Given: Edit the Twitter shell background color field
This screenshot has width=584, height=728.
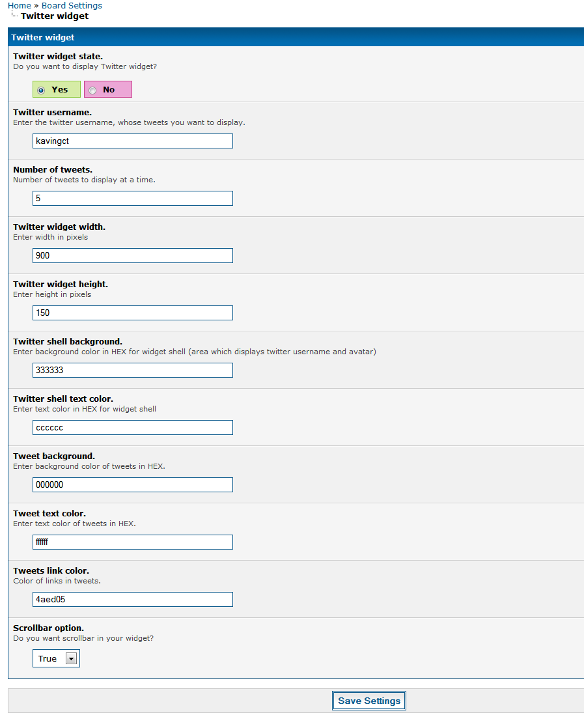Looking at the screenshot, I should coord(133,370).
